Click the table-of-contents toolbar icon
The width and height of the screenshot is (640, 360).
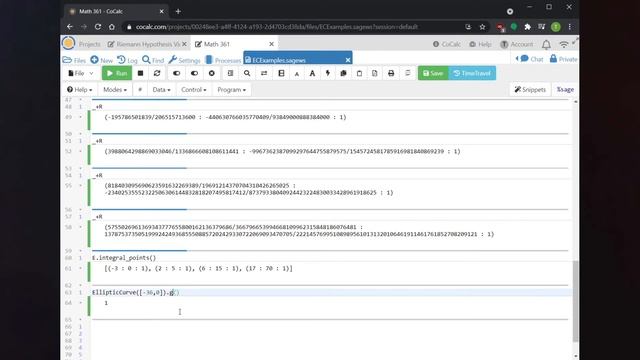[x=230, y=73]
